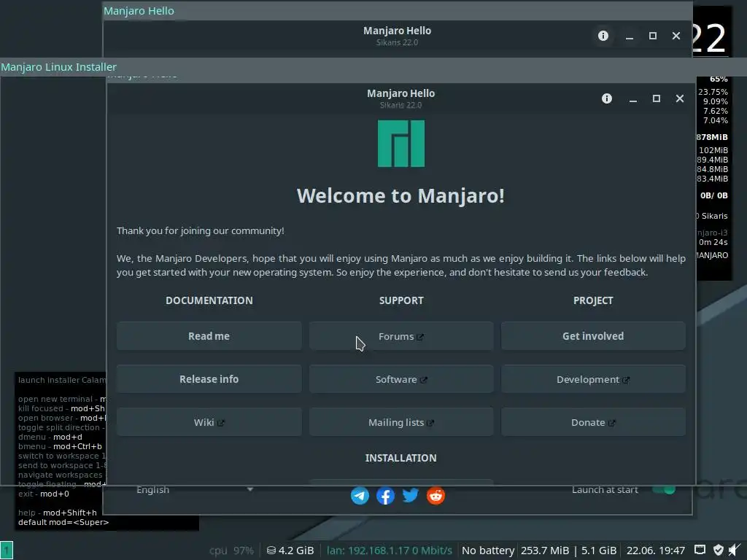Open the Telegram social link

pyautogui.click(x=360, y=496)
